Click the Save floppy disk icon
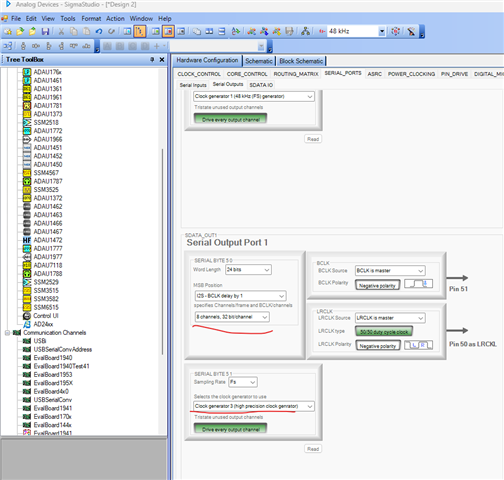 pyautogui.click(x=45, y=31)
